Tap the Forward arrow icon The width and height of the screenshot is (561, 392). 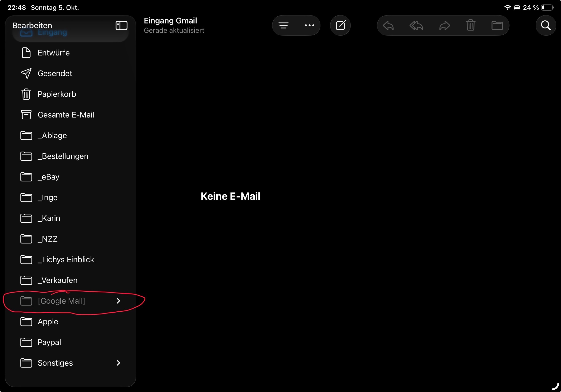click(444, 25)
